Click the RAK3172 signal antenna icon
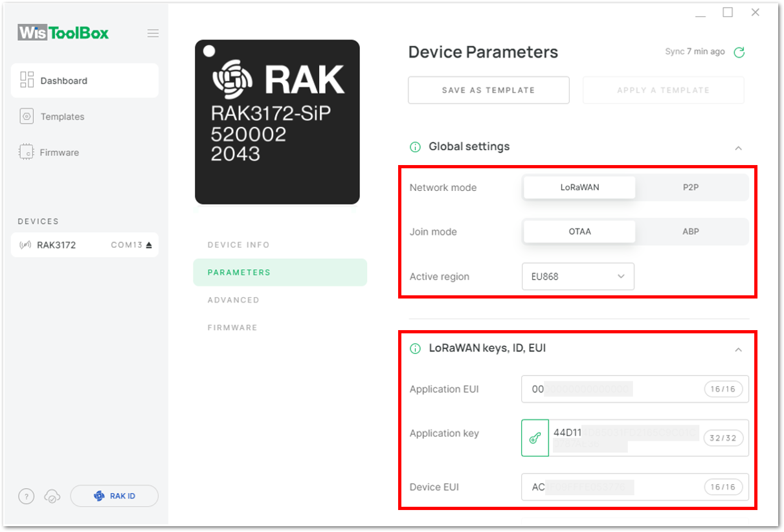The height and width of the screenshot is (532, 784). pos(26,245)
